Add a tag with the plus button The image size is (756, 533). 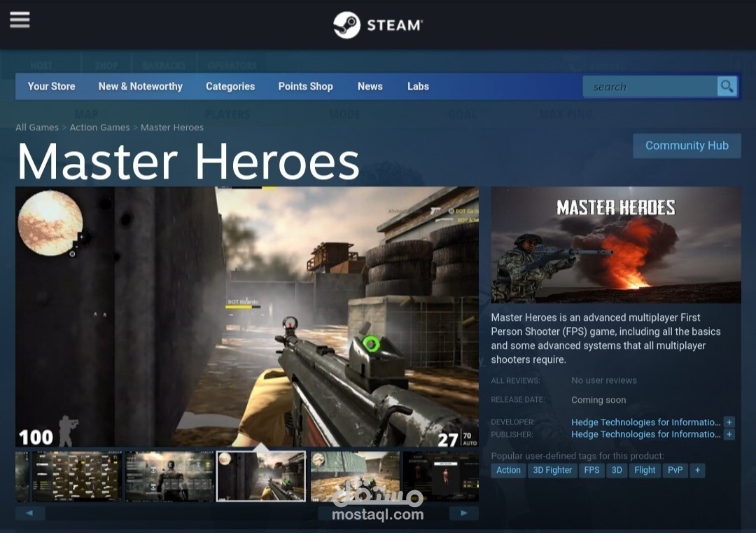pyautogui.click(x=697, y=470)
